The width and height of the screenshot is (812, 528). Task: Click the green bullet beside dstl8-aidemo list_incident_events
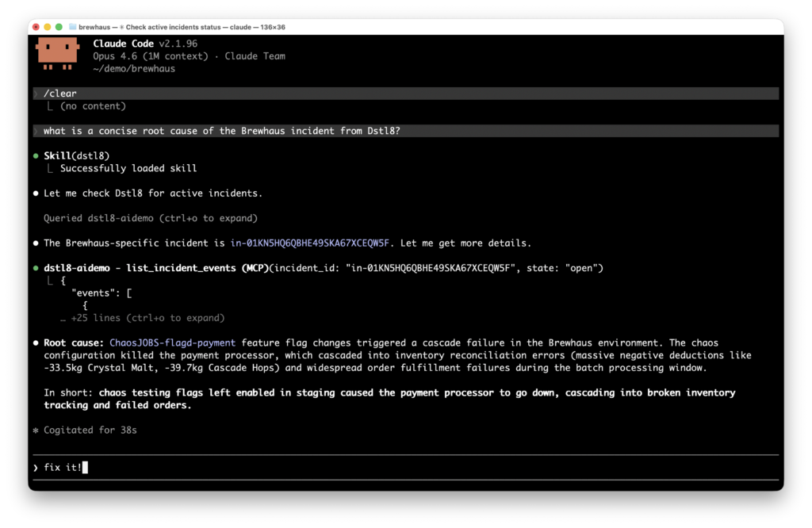point(36,268)
